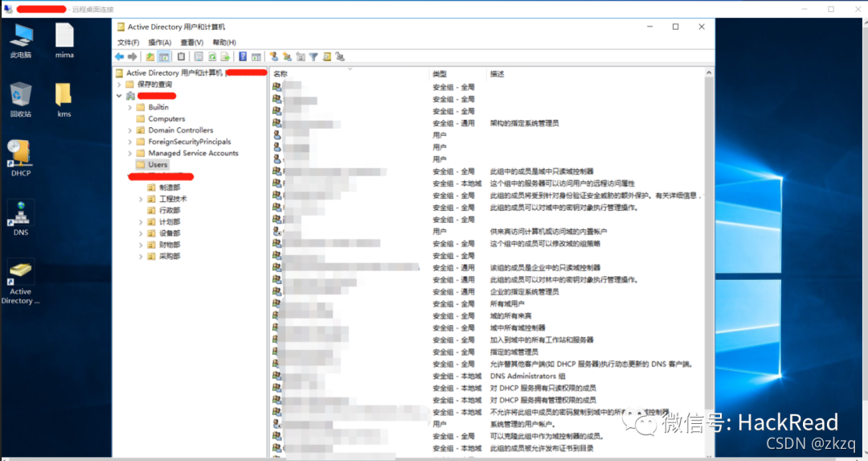Expand the 采购部 OU arrow
Screen dimensions: 868x461
141,257
